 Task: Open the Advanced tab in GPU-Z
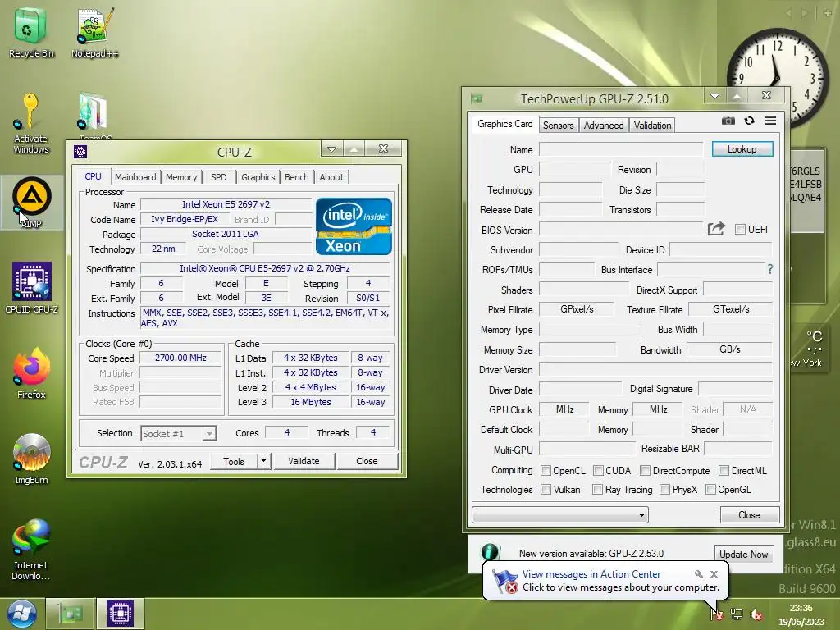[x=603, y=126]
